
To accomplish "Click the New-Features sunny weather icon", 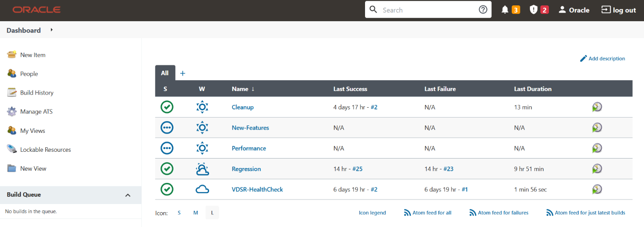I will (202, 127).
